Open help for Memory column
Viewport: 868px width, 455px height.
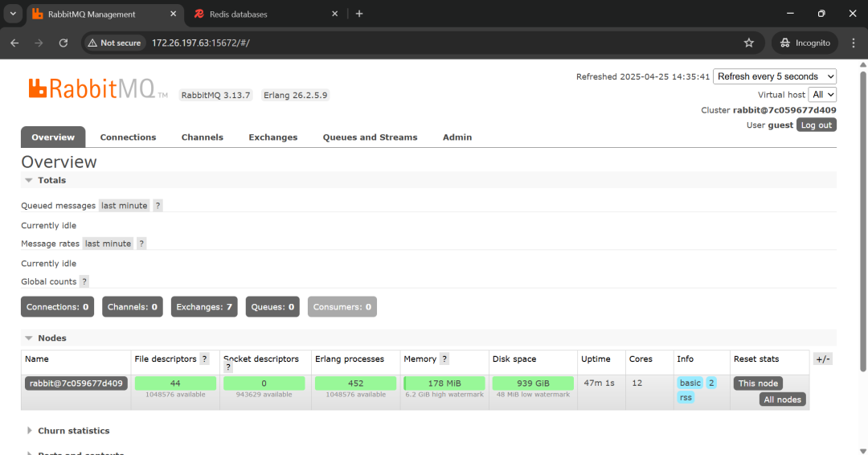(x=444, y=359)
